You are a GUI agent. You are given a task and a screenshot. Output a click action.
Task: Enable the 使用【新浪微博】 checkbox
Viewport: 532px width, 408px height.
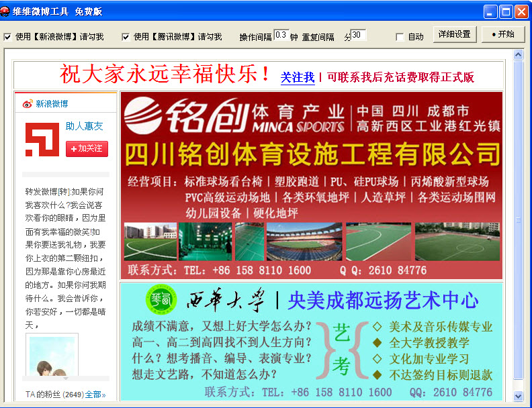tap(7, 37)
